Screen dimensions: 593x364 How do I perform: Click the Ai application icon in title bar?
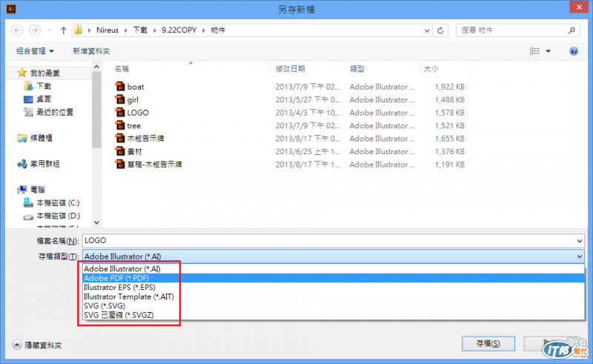click(11, 9)
